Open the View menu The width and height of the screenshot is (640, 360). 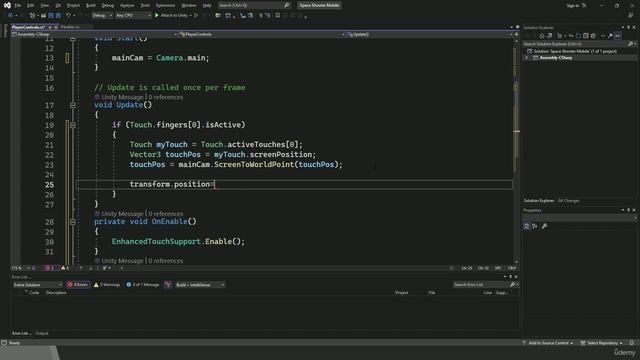(x=44, y=5)
